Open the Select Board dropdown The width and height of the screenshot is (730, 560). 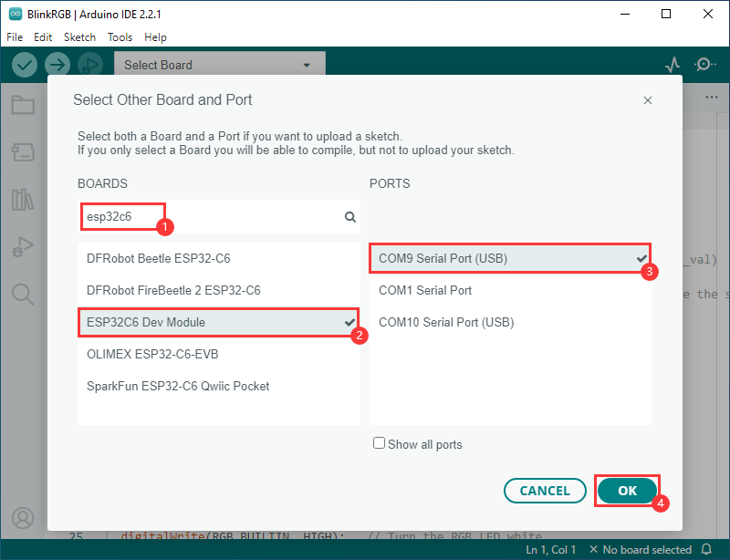tap(220, 65)
